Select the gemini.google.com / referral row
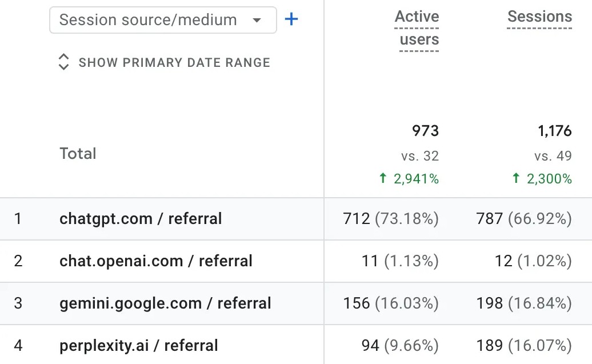The height and width of the screenshot is (364, 592). [x=165, y=303]
